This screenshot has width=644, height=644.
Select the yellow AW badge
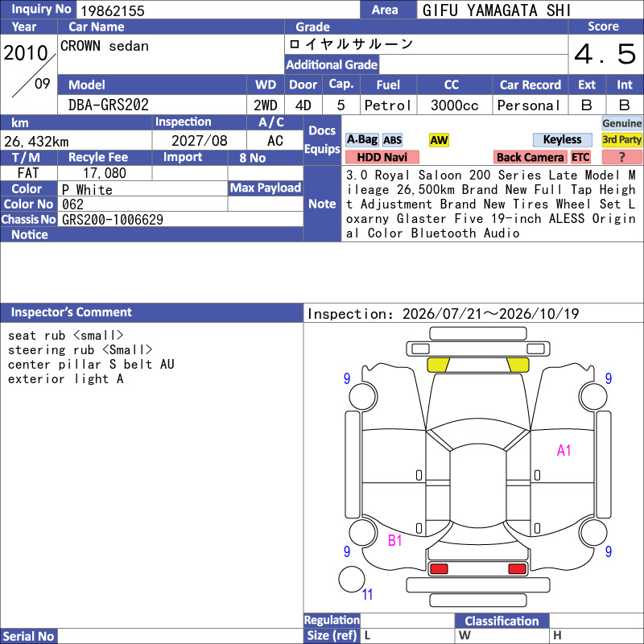pos(439,140)
